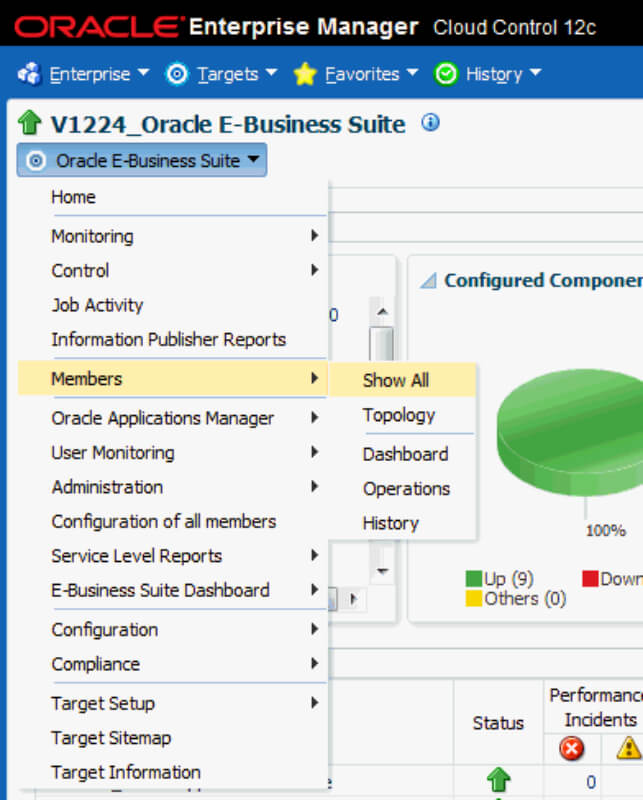Select Job Activity menu item

(x=172, y=305)
